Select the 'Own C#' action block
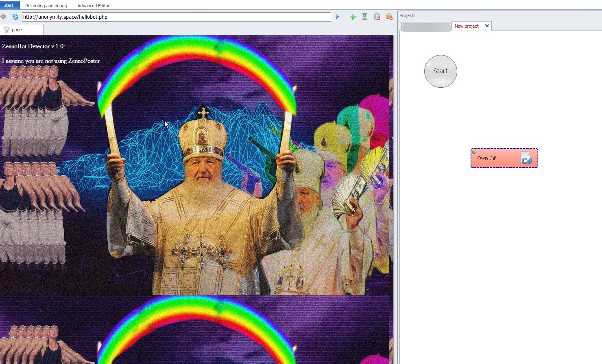 (504, 158)
